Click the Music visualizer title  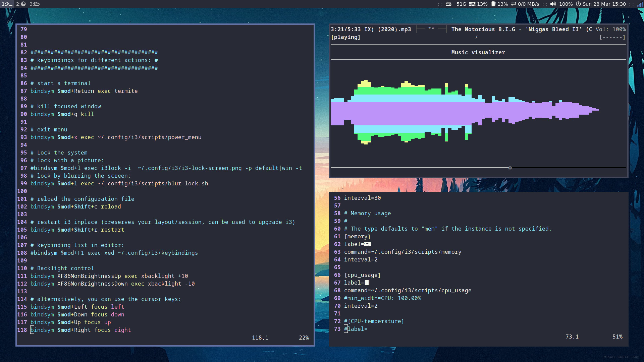pos(478,52)
